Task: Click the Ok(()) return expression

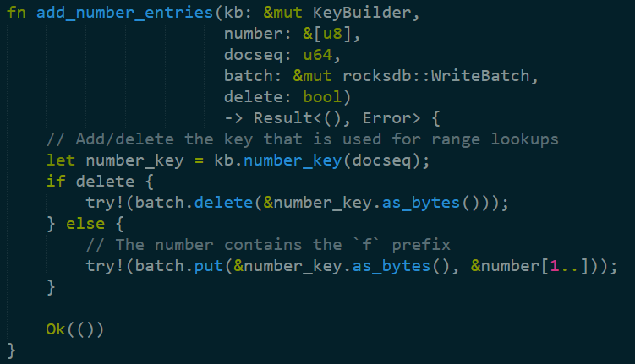Action: click(x=75, y=329)
